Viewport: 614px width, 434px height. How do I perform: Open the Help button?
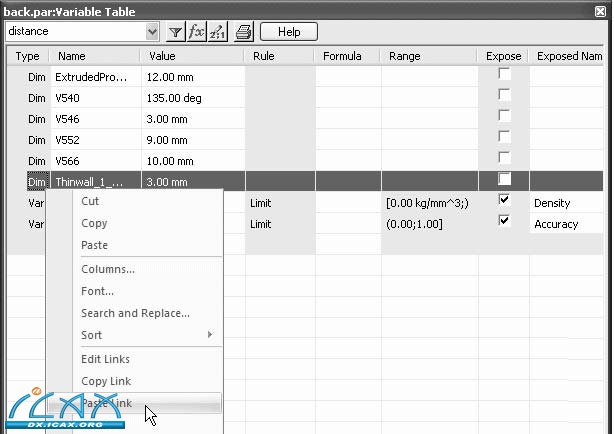pos(289,32)
